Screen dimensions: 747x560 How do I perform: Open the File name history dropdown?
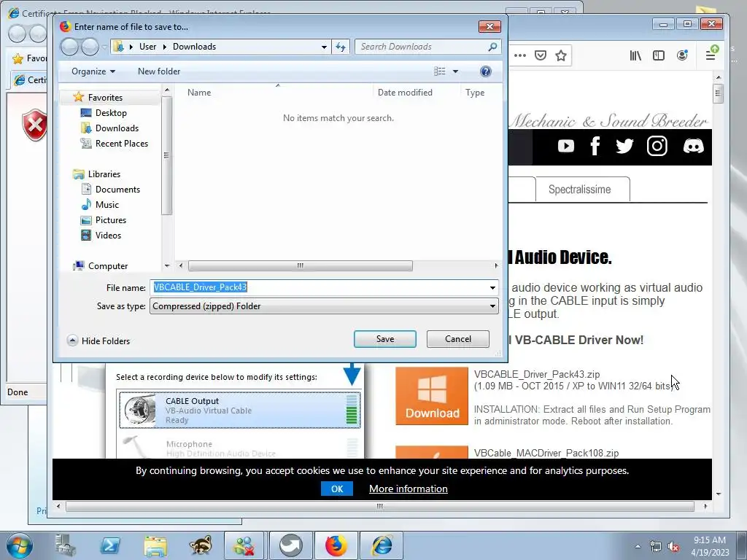[x=492, y=287]
